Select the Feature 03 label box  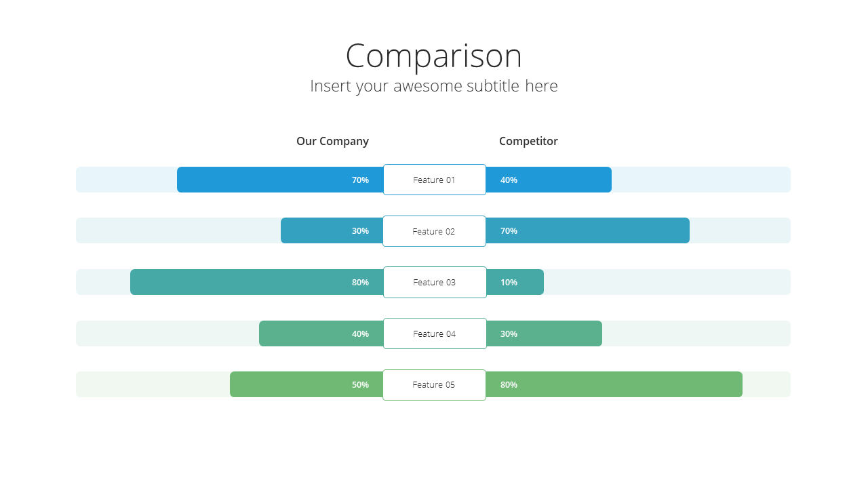click(x=435, y=282)
